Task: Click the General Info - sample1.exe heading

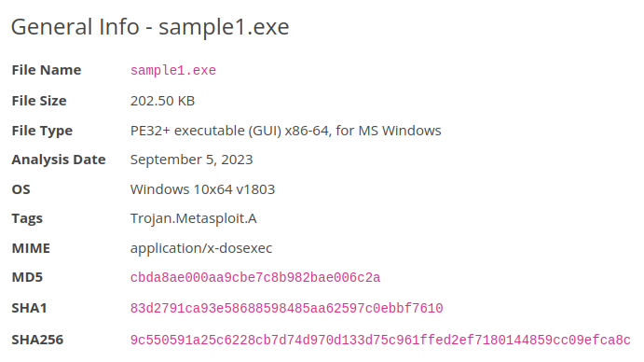Action: click(150, 27)
